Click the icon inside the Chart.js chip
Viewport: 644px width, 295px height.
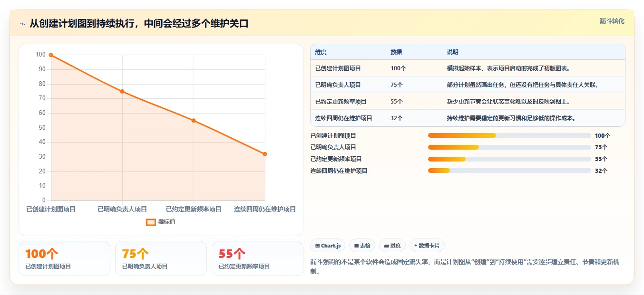(317, 246)
